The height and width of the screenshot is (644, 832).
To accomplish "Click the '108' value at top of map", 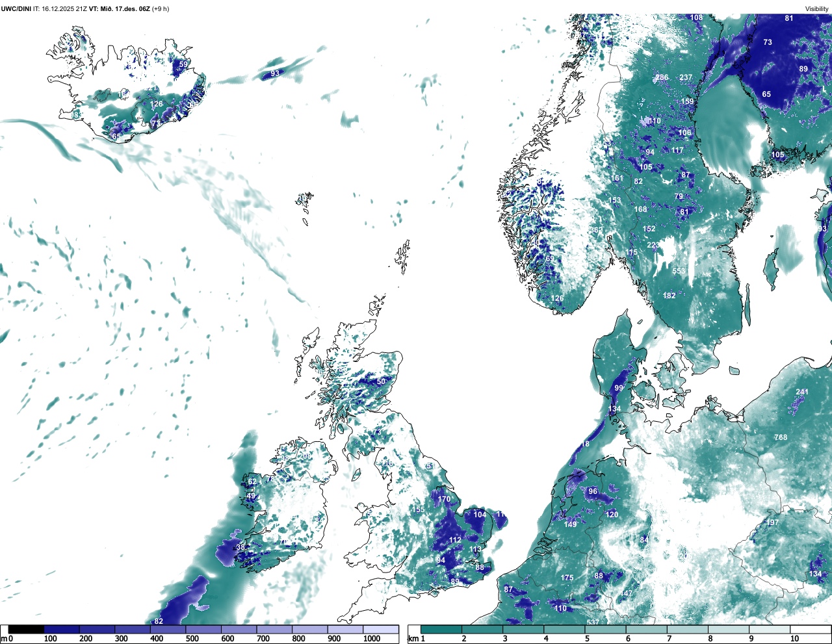I will 696,18.
